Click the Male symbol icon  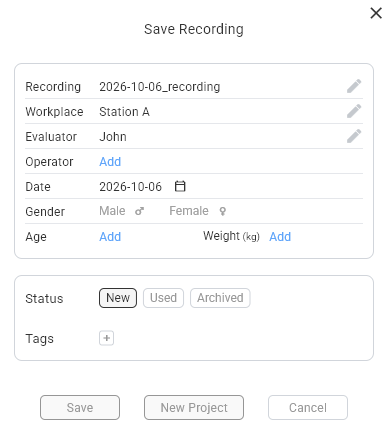click(139, 211)
